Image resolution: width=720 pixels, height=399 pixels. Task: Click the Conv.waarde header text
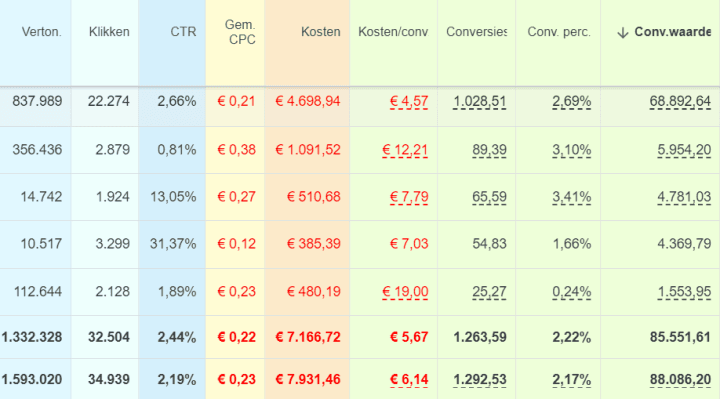(673, 32)
